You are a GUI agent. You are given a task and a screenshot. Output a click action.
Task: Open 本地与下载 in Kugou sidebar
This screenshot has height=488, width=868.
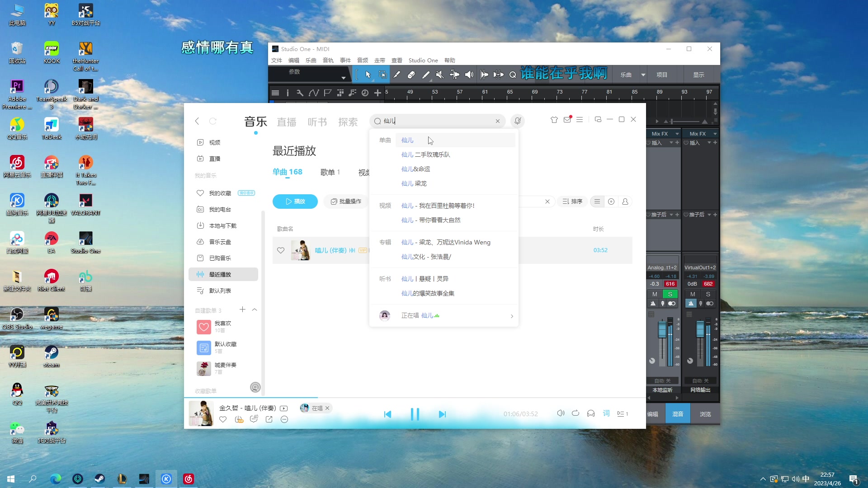(x=223, y=226)
